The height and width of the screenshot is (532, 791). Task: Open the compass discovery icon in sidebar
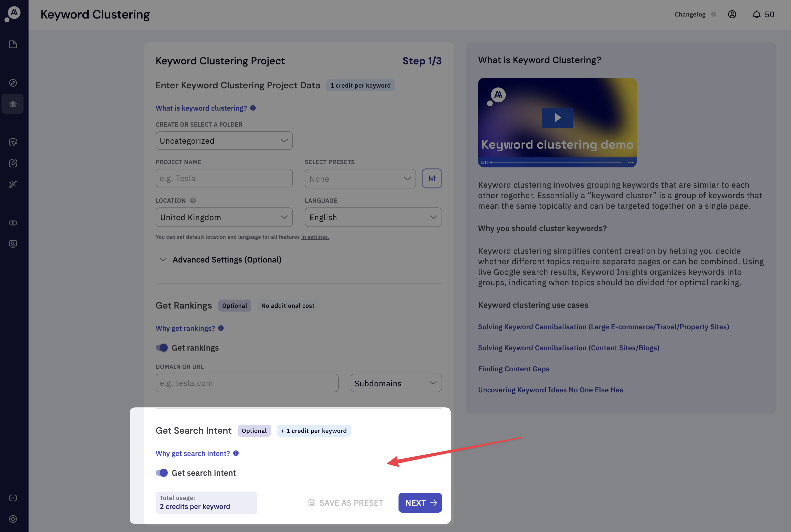pyautogui.click(x=13, y=83)
